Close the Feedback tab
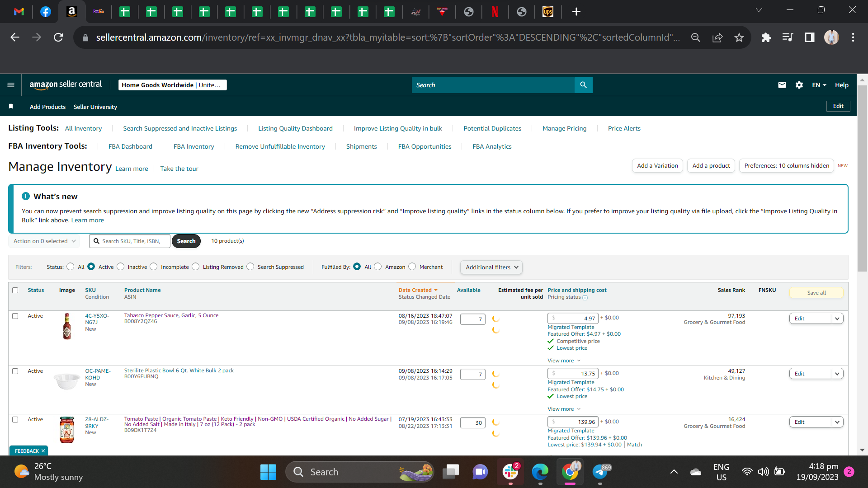Viewport: 868px width, 488px height. point(43,451)
